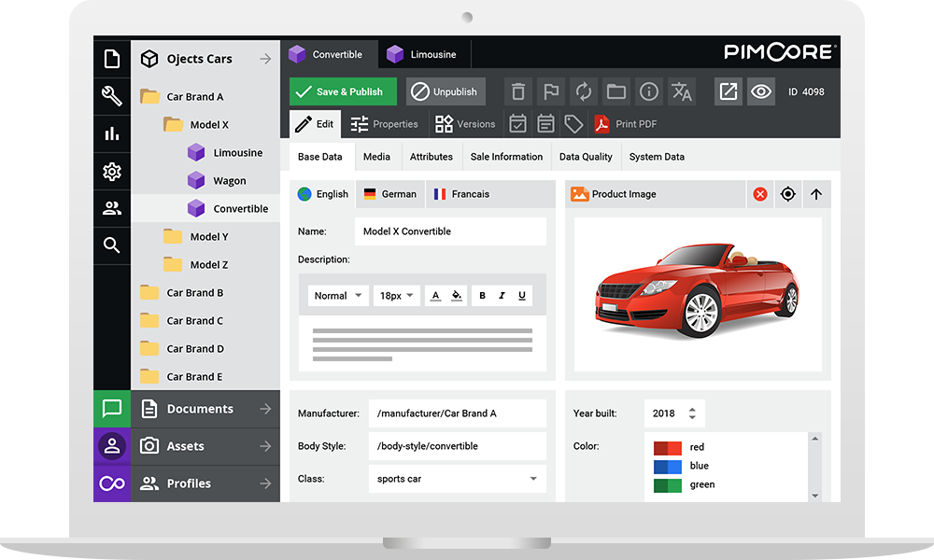Switch to Francais language tab
934x560 pixels.
461,194
